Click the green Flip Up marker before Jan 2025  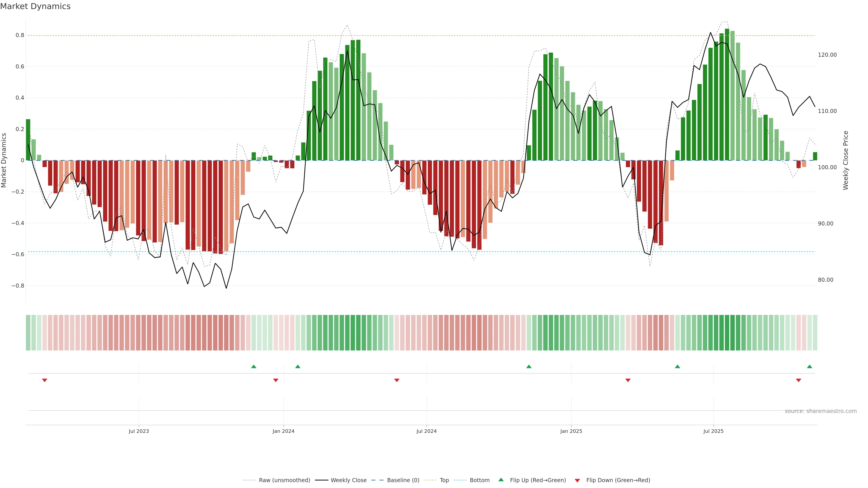529,366
